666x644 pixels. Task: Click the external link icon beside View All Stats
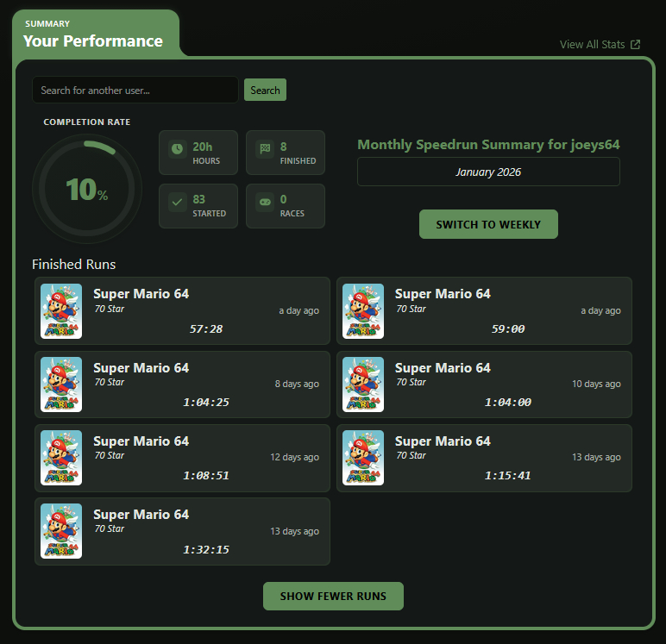(636, 45)
